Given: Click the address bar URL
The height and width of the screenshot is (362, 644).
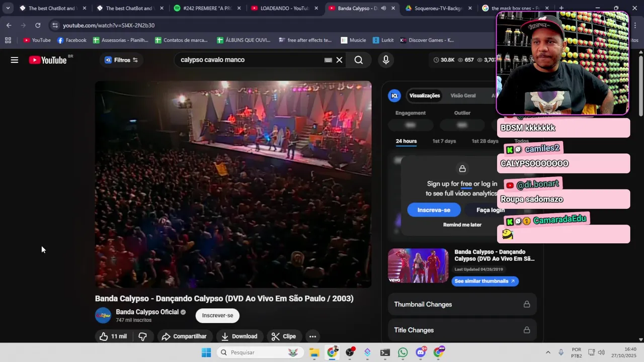Looking at the screenshot, I should [109, 25].
